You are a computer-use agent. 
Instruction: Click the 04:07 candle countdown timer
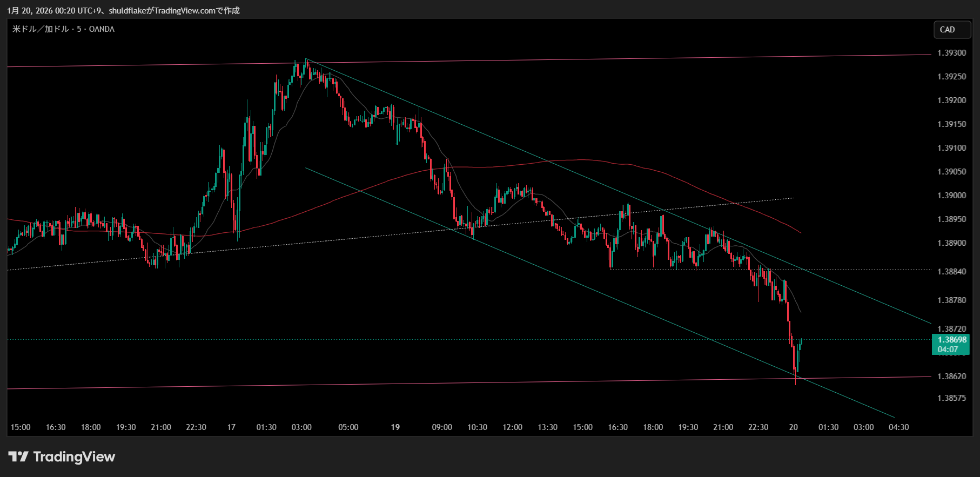pyautogui.click(x=948, y=350)
